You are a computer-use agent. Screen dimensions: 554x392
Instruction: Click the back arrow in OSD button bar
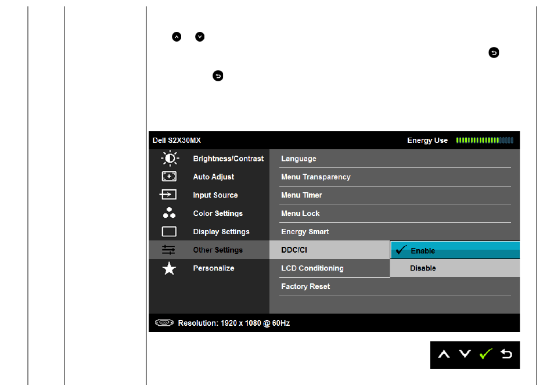[506, 354]
